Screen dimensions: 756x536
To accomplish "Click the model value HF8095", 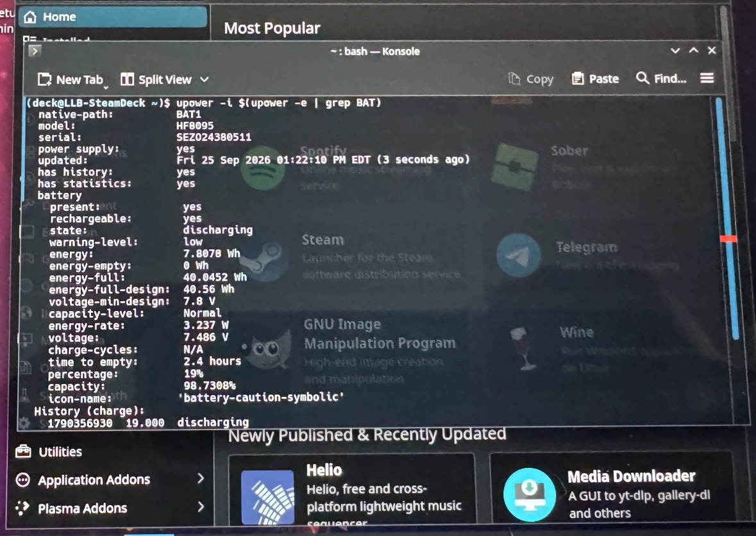I will coord(195,126).
